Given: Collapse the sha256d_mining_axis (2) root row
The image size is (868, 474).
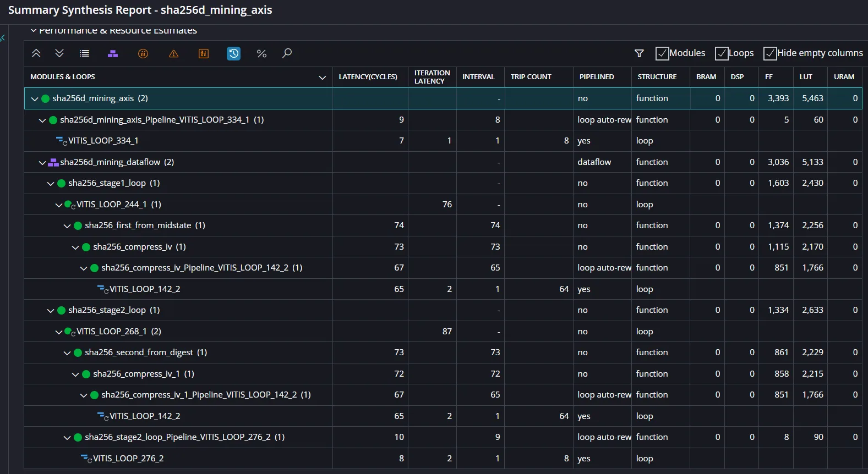Looking at the screenshot, I should pyautogui.click(x=35, y=99).
